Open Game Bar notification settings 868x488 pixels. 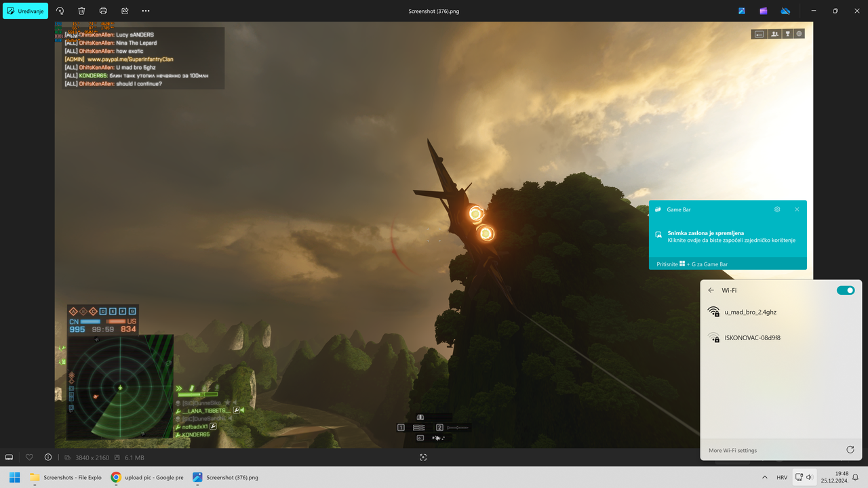(x=777, y=209)
